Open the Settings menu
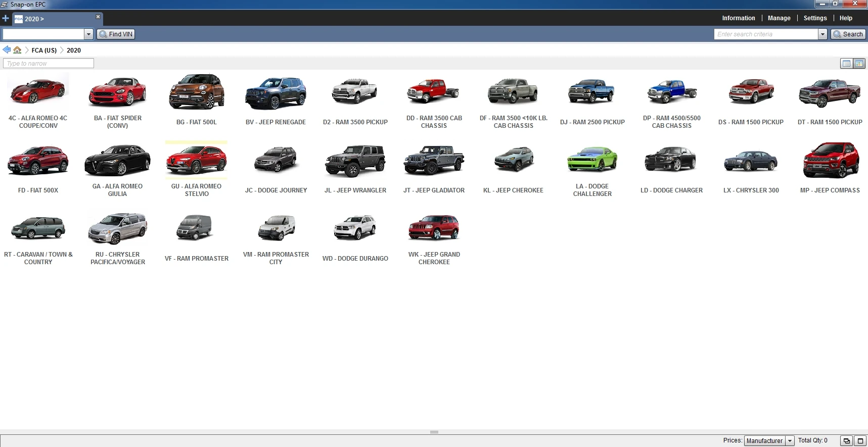868x447 pixels. 815,18
